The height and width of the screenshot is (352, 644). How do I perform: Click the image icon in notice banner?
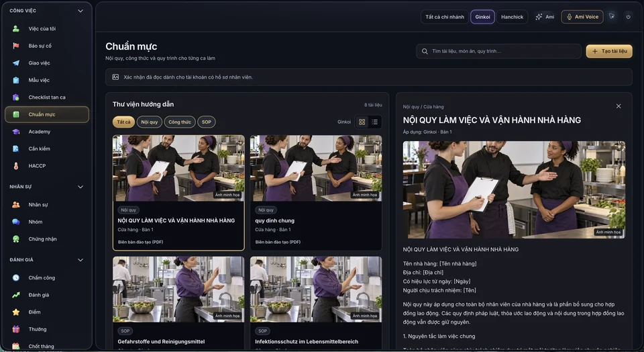click(115, 77)
